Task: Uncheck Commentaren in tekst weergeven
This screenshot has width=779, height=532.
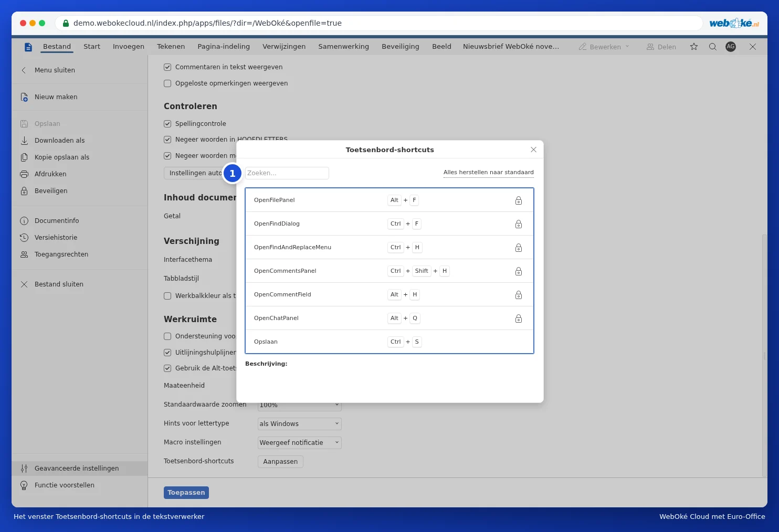Action: pos(167,67)
